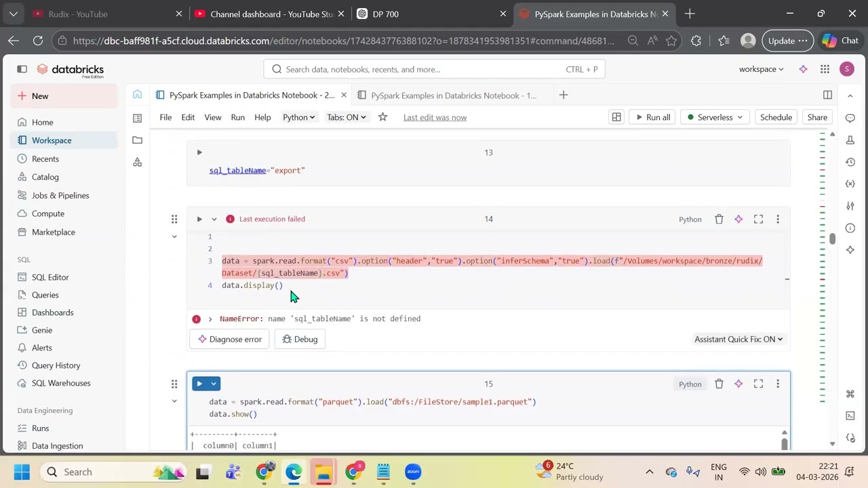Click the Diagnose error button
This screenshot has width=868, height=488.
pos(229,339)
